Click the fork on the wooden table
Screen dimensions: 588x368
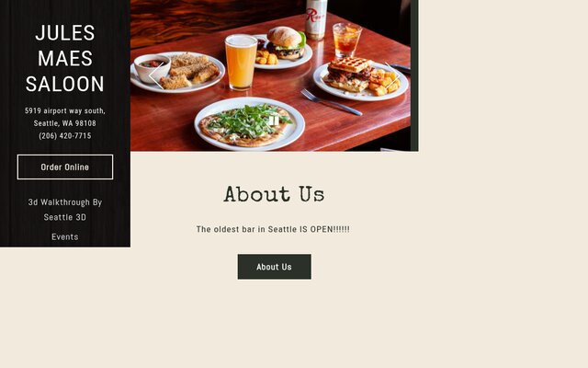click(x=331, y=102)
